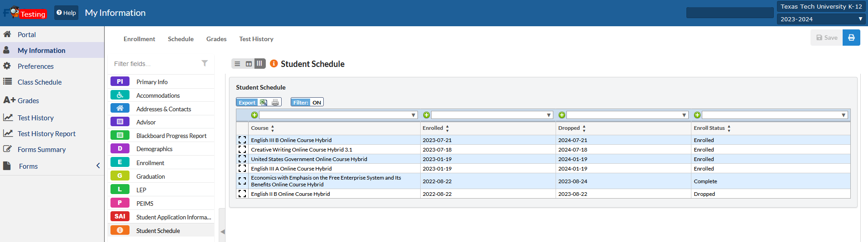
Task: Click the Export button
Action: 247,103
